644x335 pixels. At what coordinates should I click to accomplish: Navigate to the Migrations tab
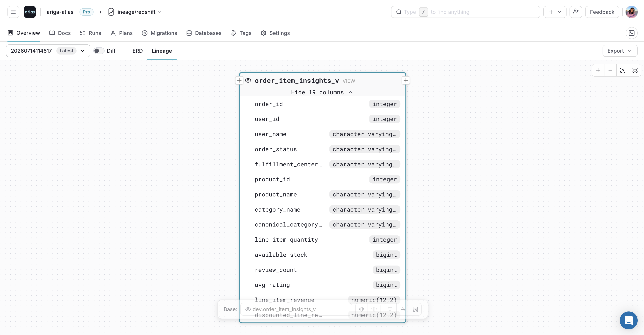[x=159, y=33]
